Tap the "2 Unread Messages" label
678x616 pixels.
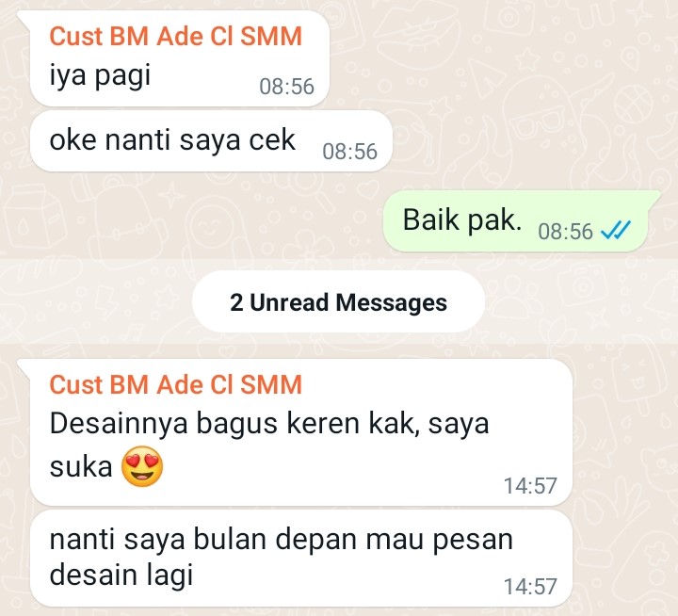point(339,302)
